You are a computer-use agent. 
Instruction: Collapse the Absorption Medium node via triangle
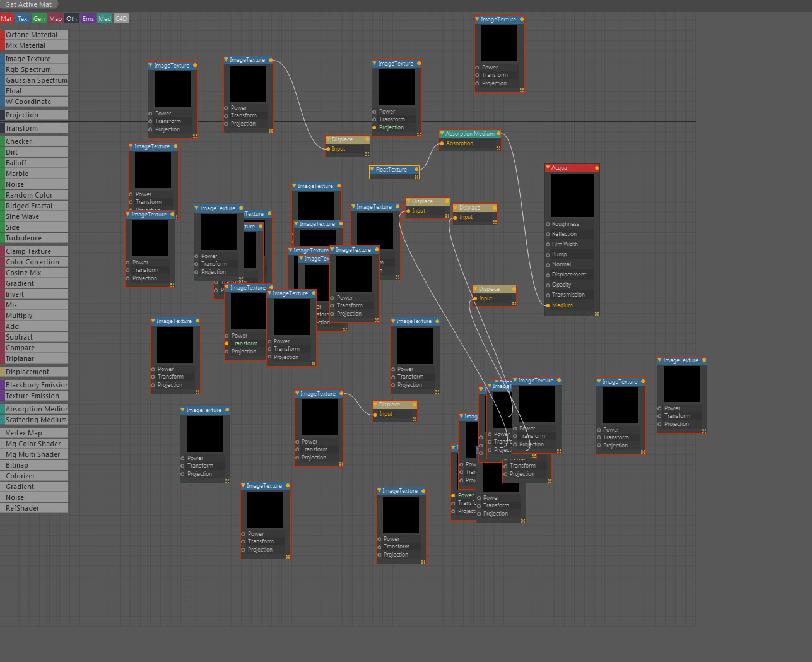point(442,133)
